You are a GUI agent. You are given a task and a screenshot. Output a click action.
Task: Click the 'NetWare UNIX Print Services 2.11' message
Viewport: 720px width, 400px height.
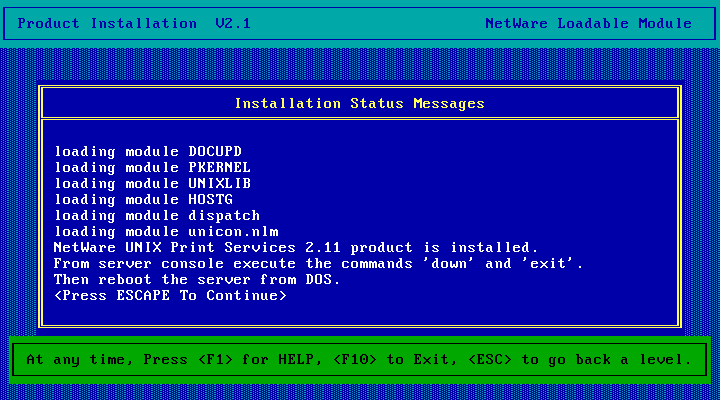coord(296,248)
